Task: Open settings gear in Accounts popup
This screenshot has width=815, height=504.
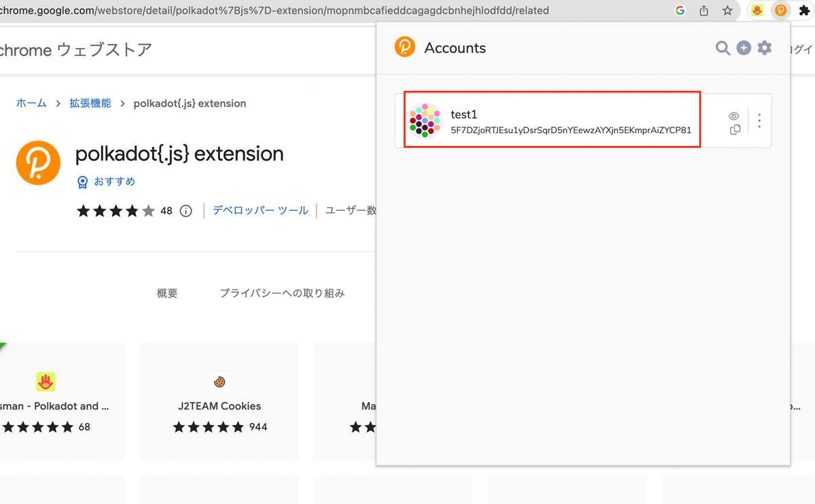Action: 765,48
